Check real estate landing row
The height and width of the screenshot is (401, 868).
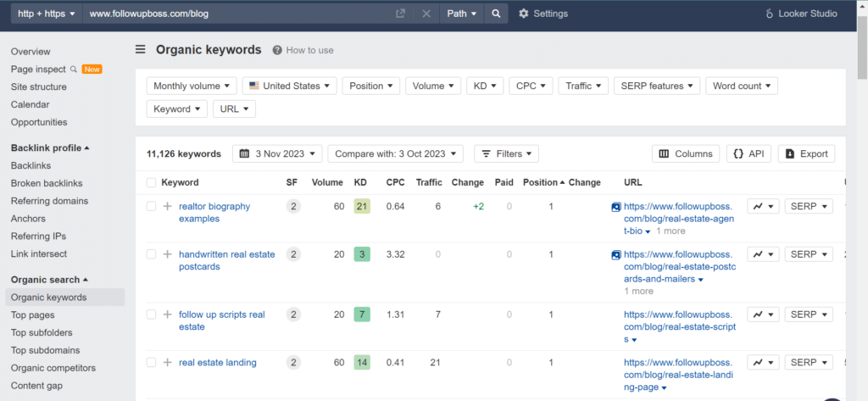tap(151, 362)
